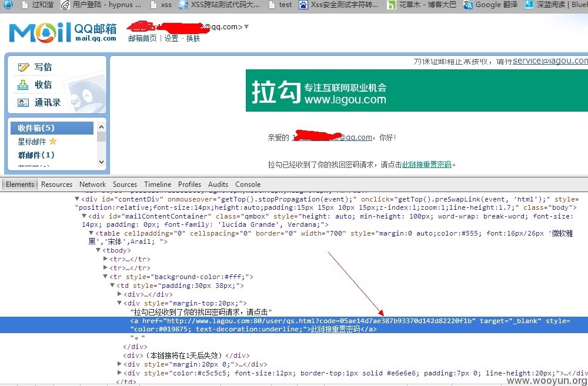
Task: Click the 邮箱首页 link
Action: (142, 38)
